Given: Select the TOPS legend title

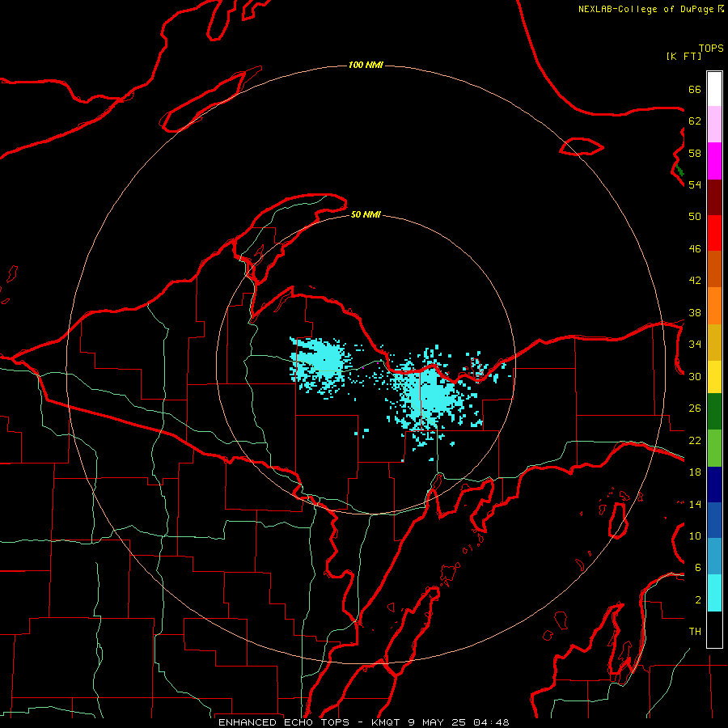Looking at the screenshot, I should click(711, 49).
